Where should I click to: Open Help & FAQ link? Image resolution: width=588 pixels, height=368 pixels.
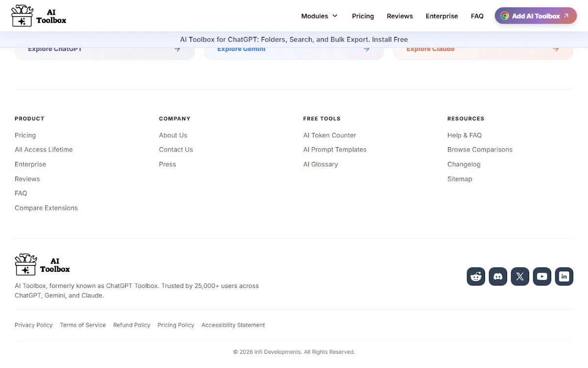coord(465,135)
